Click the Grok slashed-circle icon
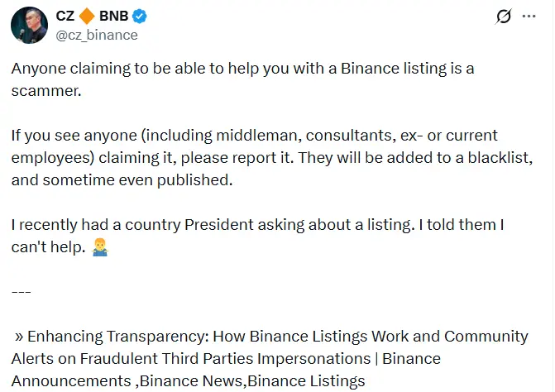 click(501, 17)
